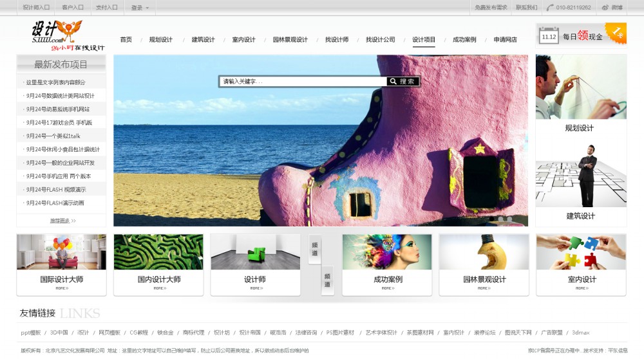Open the 园林景观设计 nav menu item
The image size is (644, 359).
[x=290, y=39]
